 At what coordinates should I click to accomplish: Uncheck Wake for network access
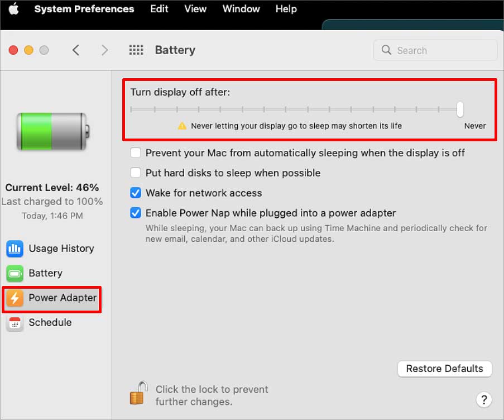[135, 193]
